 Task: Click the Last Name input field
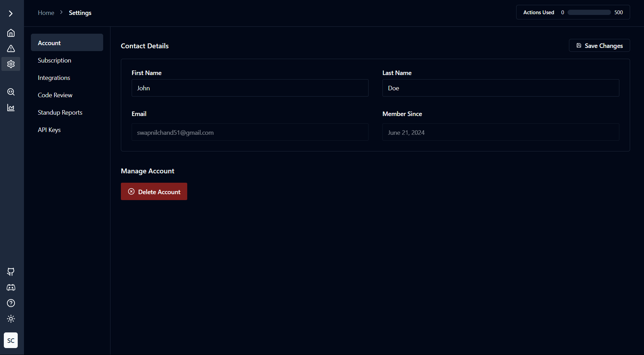pyautogui.click(x=501, y=88)
